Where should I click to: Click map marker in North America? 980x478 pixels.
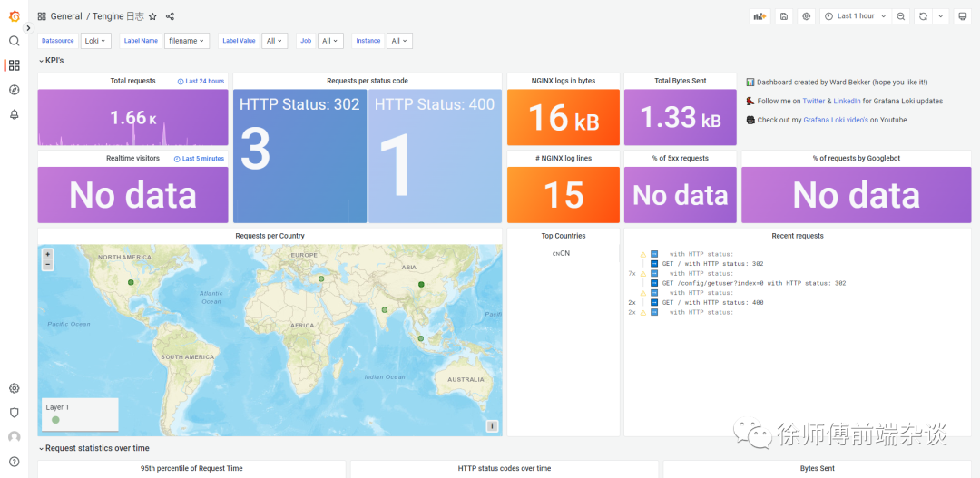tap(131, 282)
